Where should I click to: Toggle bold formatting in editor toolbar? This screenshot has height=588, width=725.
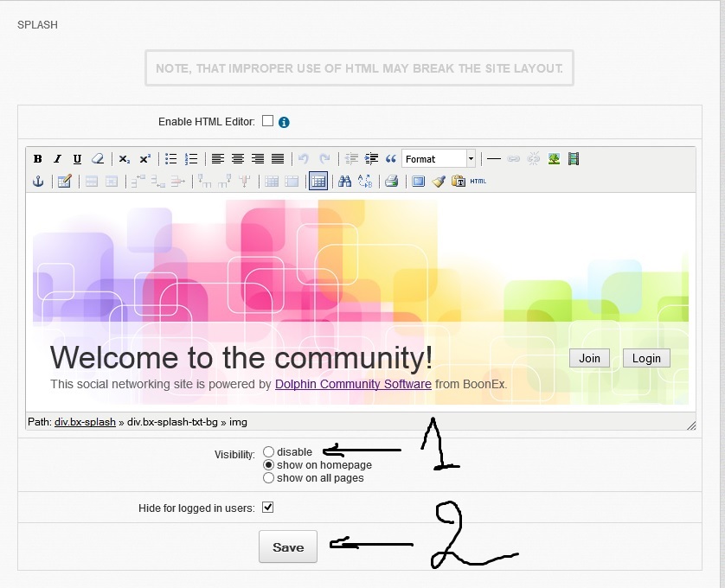pos(38,159)
